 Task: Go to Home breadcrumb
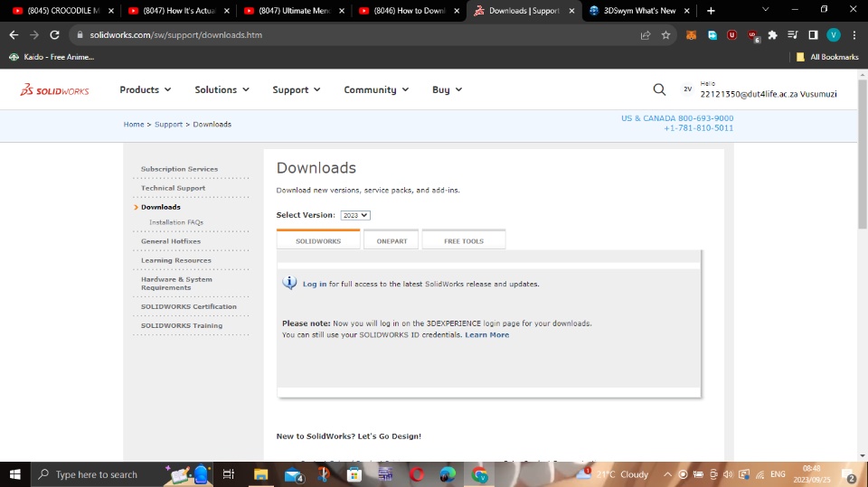click(x=134, y=125)
